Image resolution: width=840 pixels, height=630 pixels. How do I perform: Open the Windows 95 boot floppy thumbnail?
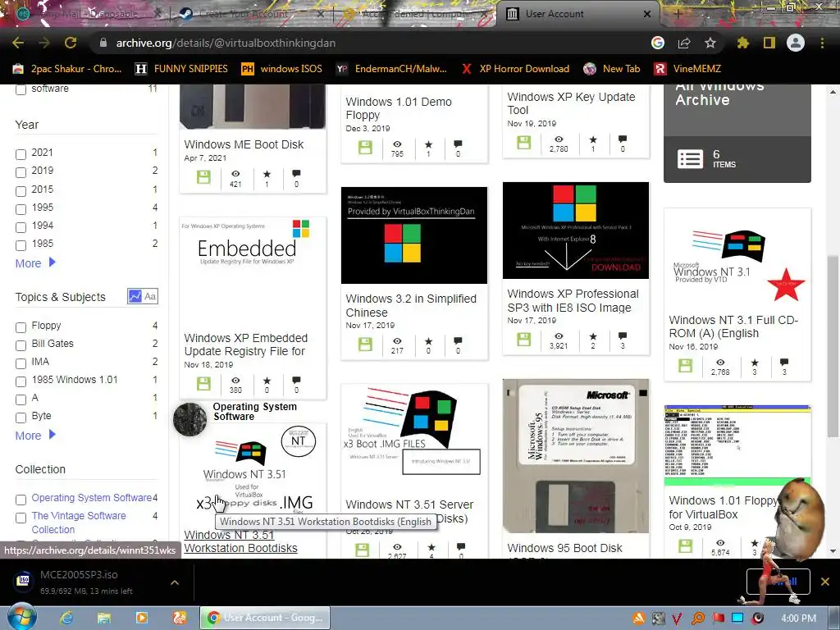coord(575,456)
